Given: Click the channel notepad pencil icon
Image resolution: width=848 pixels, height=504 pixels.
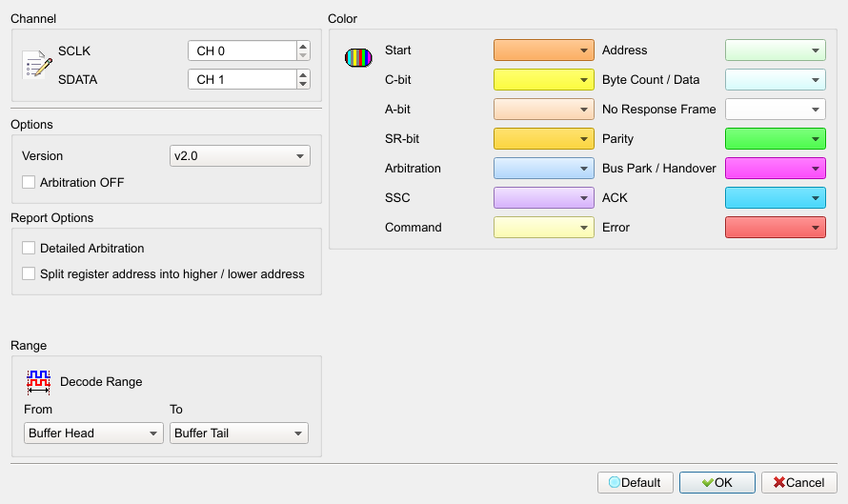Looking at the screenshot, I should (37, 65).
